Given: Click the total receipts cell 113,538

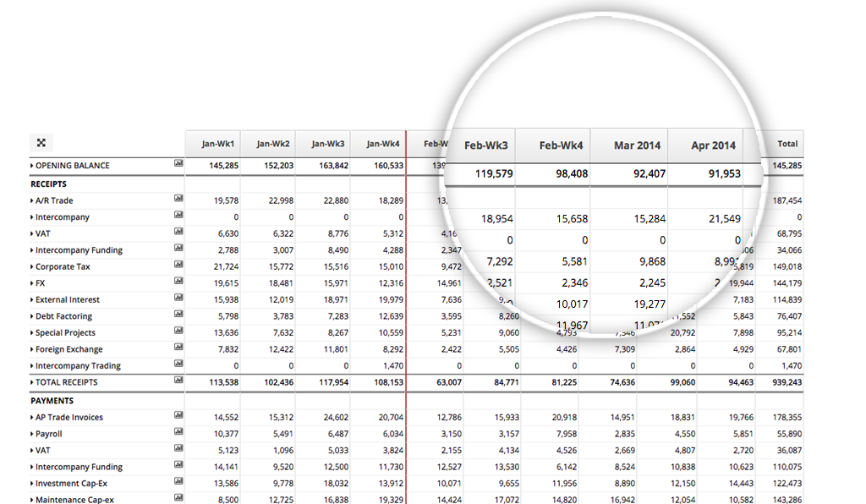Looking at the screenshot, I should click(223, 382).
